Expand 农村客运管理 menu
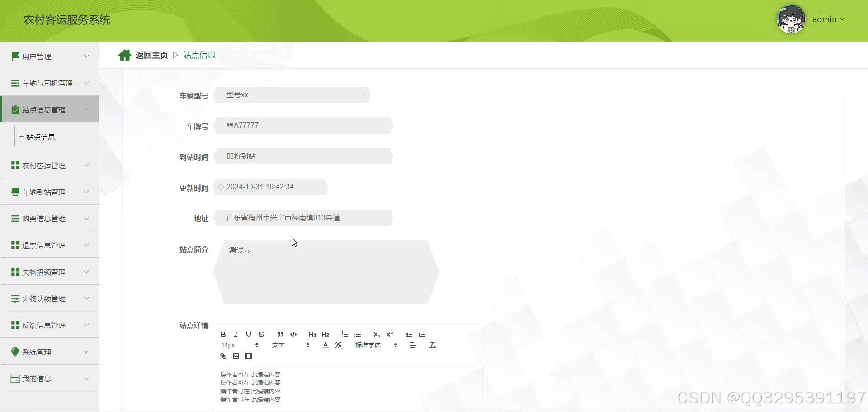Image resolution: width=868 pixels, height=412 pixels. point(50,165)
